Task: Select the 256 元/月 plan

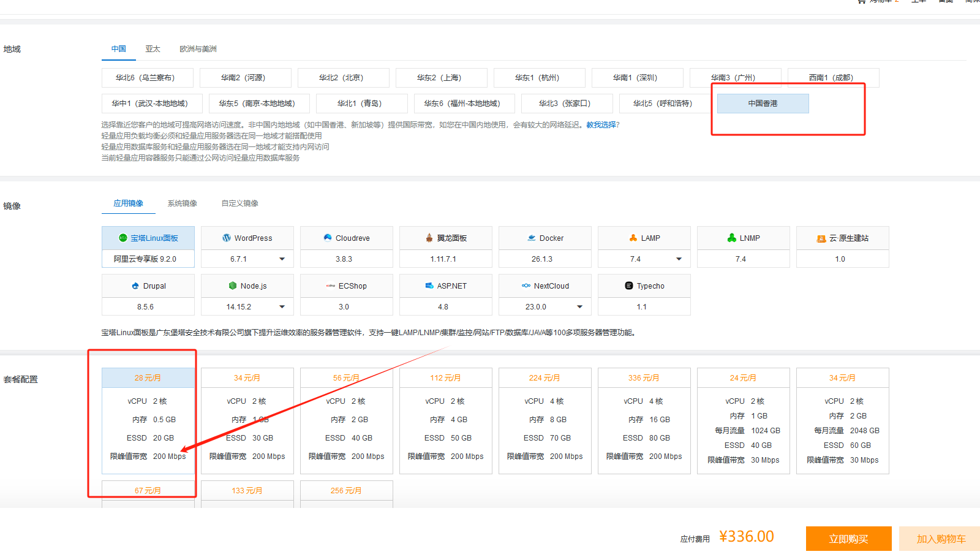Action: (x=347, y=494)
